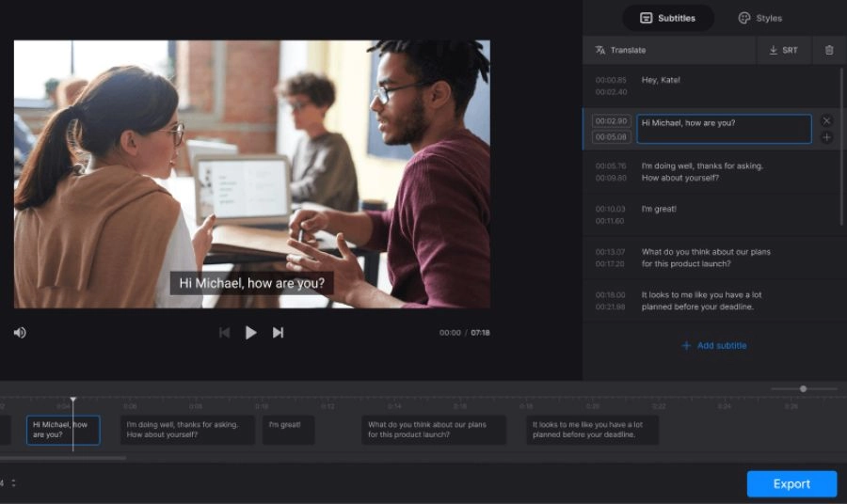
Task: Click the video preview frame
Action: [251, 174]
